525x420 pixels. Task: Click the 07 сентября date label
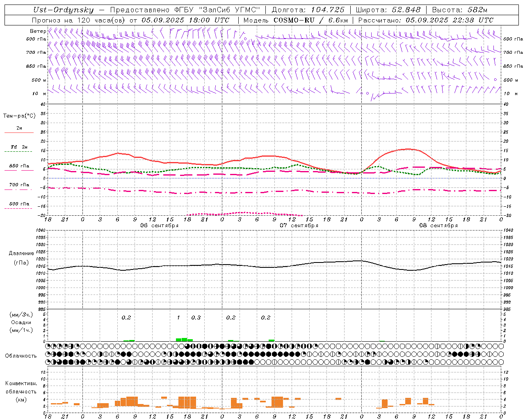click(x=299, y=226)
